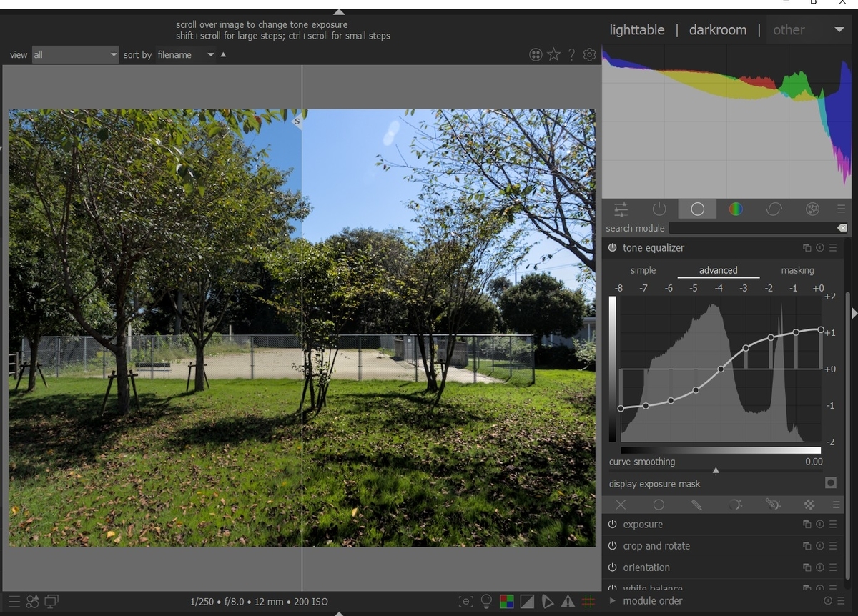Create new instance of tone equalizer
Image resolution: width=858 pixels, height=616 pixels.
coord(807,248)
